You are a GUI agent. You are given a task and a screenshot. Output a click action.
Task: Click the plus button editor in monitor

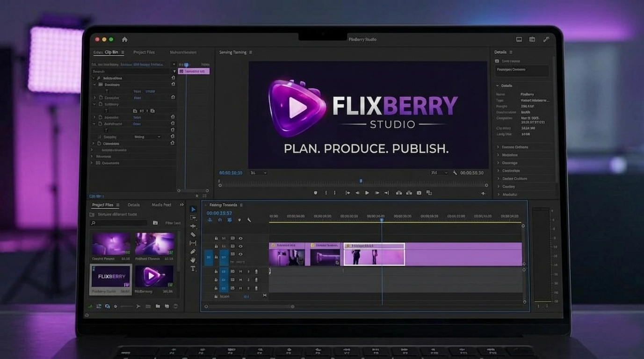click(x=483, y=193)
